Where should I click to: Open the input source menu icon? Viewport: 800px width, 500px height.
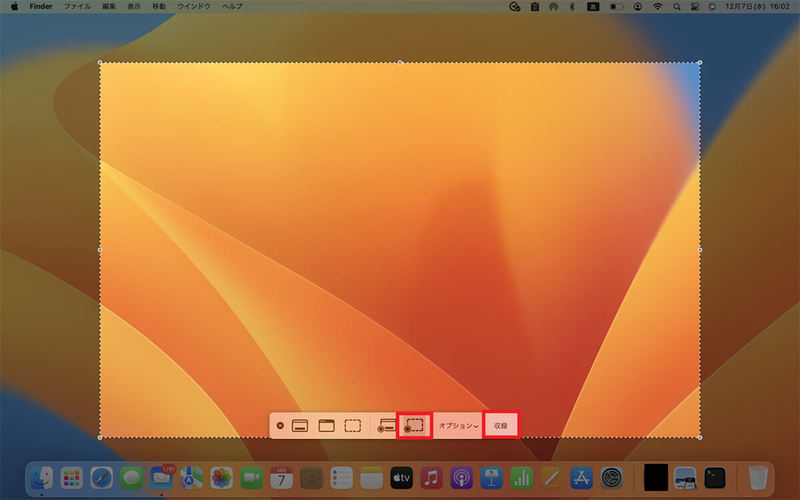(593, 7)
